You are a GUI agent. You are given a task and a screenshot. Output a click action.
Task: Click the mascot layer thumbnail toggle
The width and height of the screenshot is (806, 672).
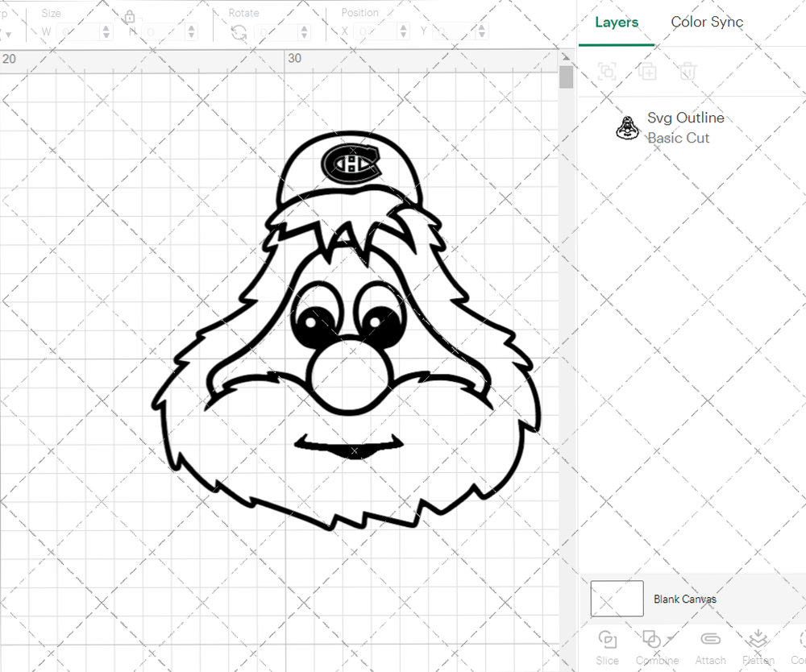click(628, 127)
